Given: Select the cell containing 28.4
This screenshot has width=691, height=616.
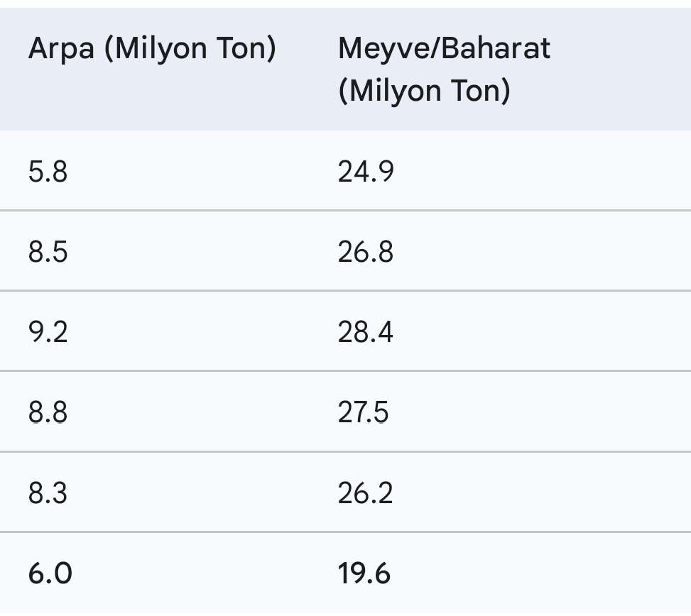Looking at the screenshot, I should pyautogui.click(x=366, y=332).
